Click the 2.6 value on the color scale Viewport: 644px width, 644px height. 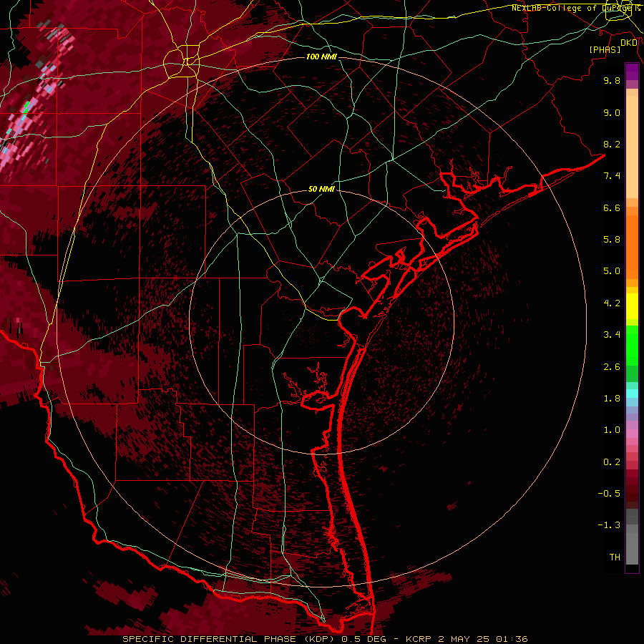[x=612, y=367]
